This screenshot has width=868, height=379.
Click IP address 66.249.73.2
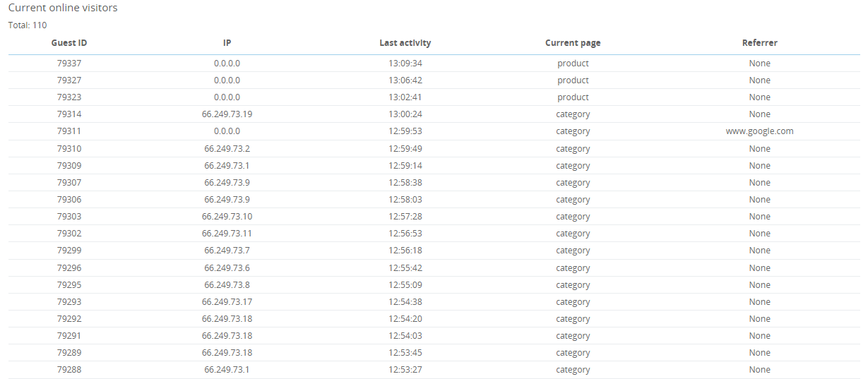pos(227,149)
